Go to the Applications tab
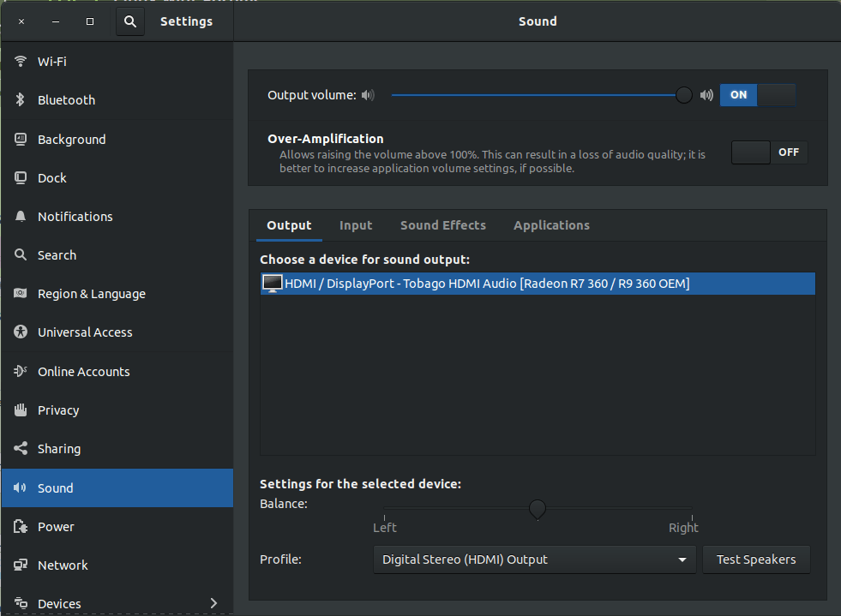841x616 pixels. pos(551,225)
